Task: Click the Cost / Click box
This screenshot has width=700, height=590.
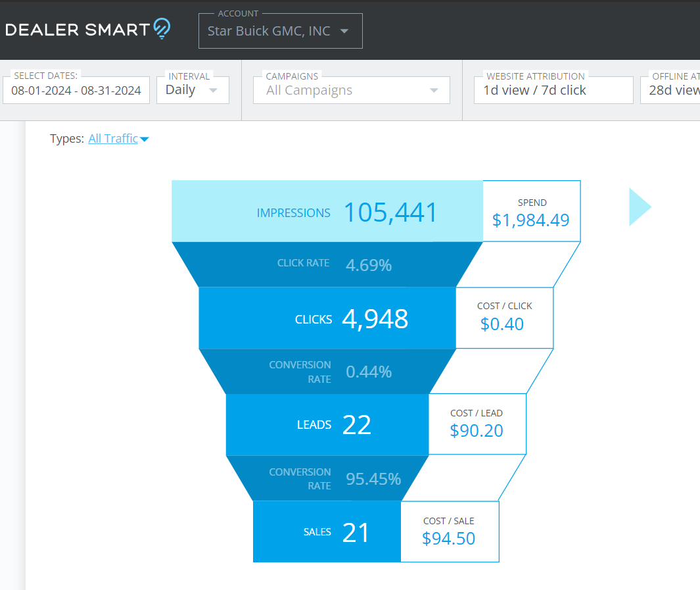Action: coord(504,318)
